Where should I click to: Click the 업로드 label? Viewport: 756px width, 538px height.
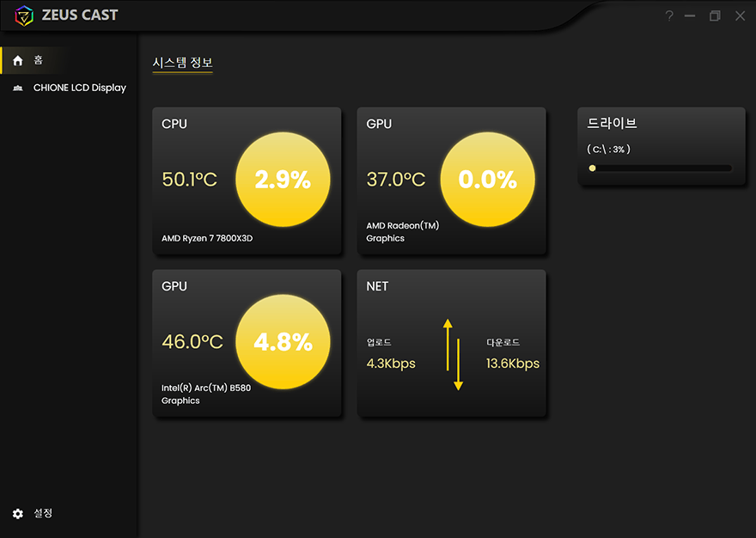[x=379, y=343]
